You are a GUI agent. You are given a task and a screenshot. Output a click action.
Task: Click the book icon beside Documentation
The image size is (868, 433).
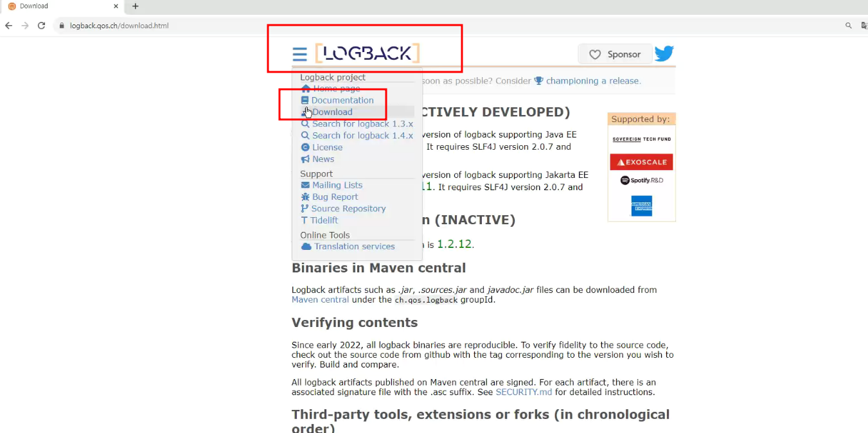point(305,100)
